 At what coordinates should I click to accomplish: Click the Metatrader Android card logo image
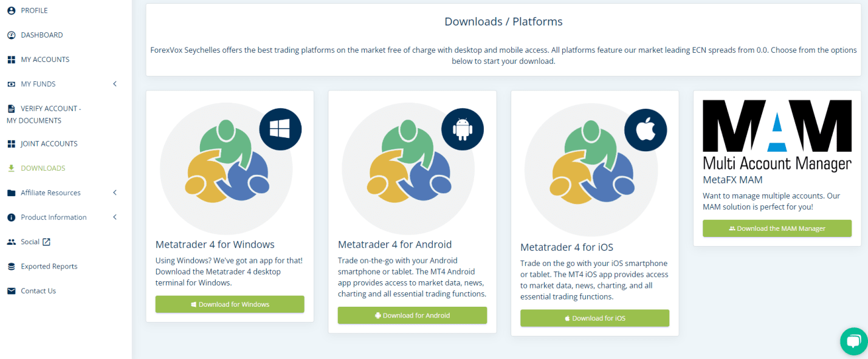(408, 168)
